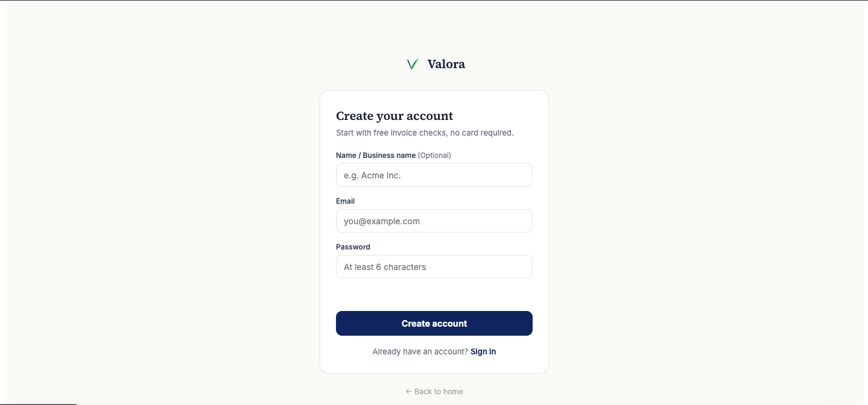Viewport: 868px width, 405px height.
Task: Click the green Valora checkmark logo
Action: coord(413,64)
